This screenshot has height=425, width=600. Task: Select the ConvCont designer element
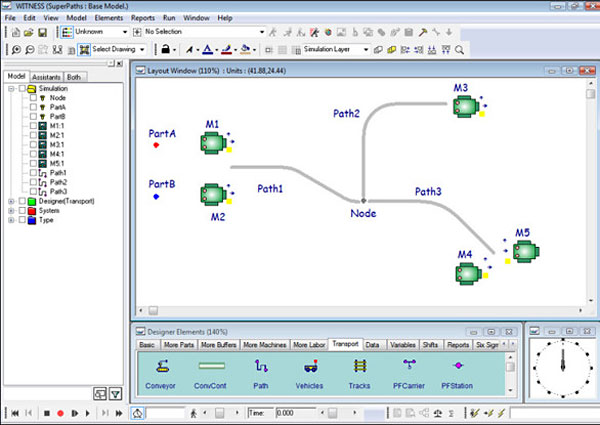(x=210, y=374)
